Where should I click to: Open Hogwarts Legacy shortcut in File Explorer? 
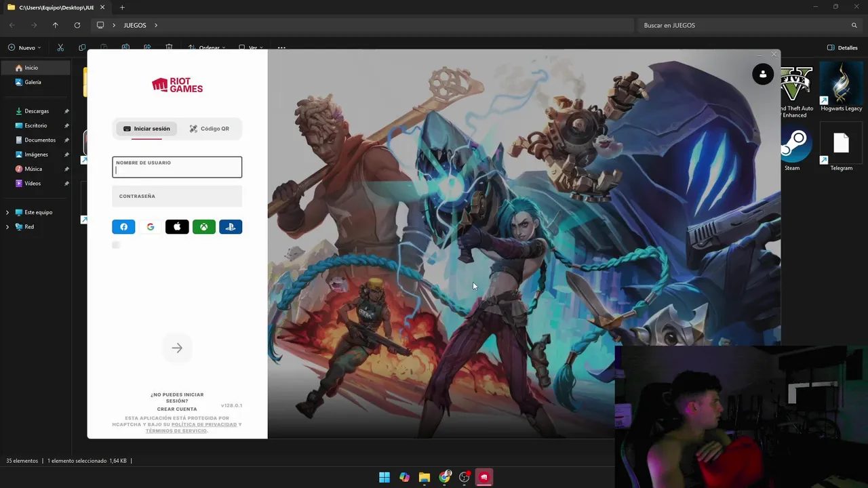click(x=841, y=87)
